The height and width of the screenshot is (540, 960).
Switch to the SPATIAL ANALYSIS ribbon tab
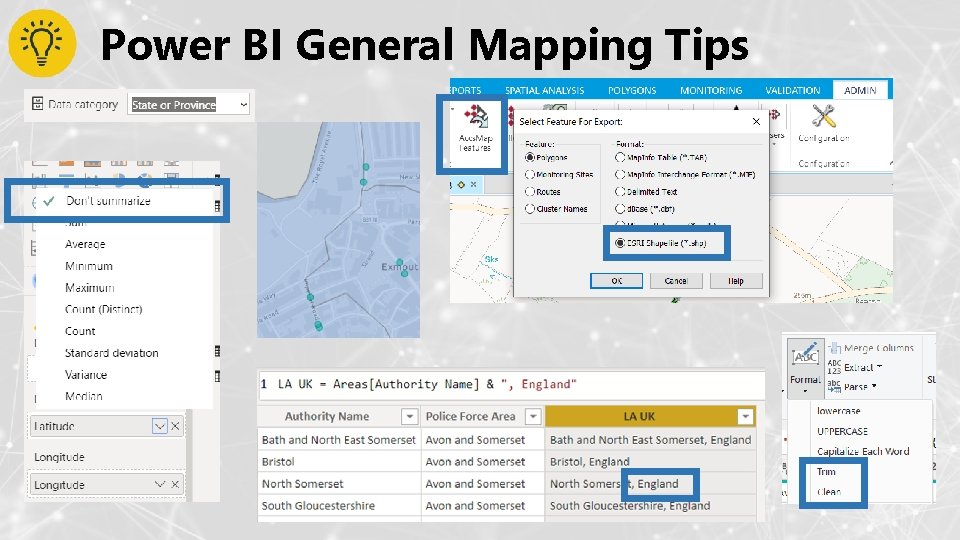544,90
